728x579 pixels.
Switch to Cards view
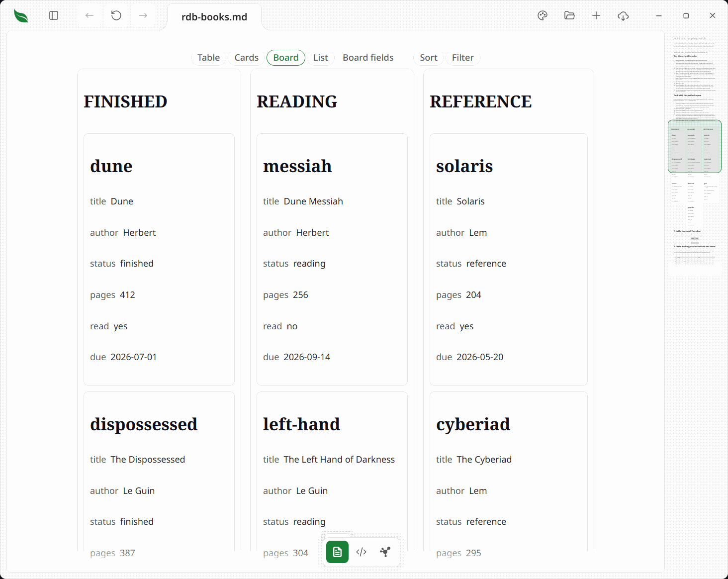click(x=247, y=58)
